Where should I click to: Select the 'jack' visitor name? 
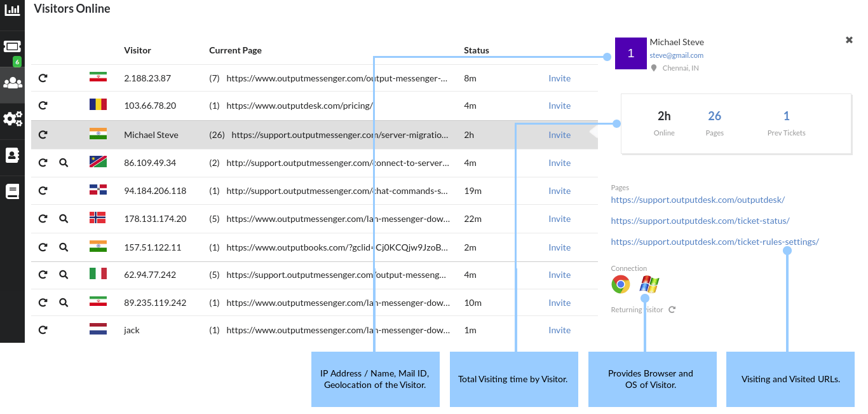[x=132, y=330]
